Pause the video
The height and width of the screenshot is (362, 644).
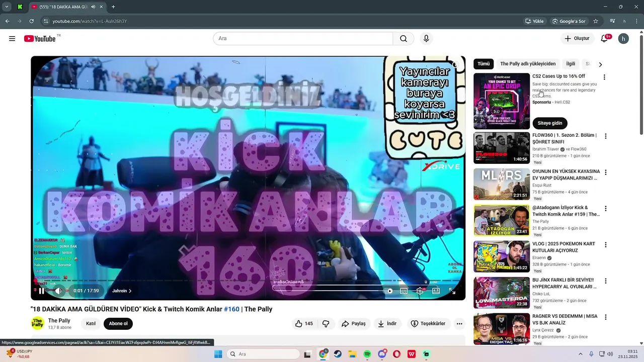(41, 291)
